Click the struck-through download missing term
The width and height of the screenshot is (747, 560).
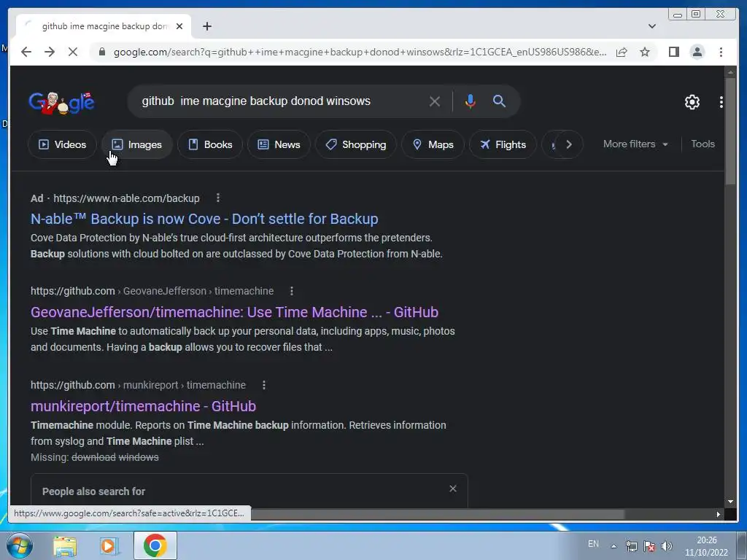pos(93,457)
